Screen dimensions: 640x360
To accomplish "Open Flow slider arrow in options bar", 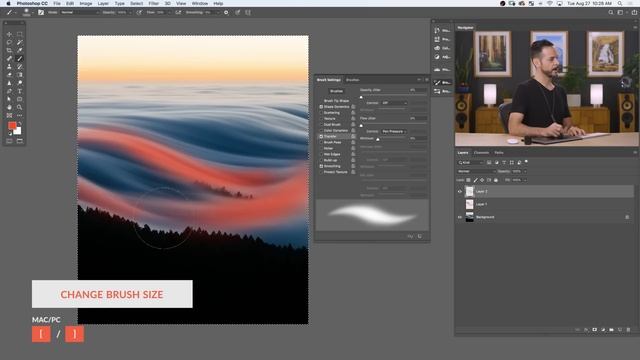I will 169,12.
